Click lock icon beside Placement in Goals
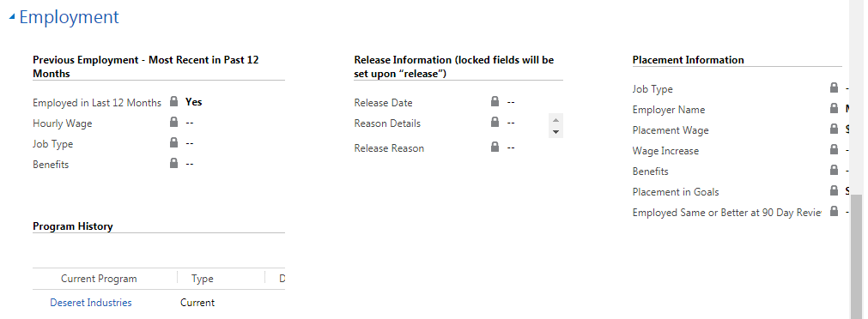Screen dimensions: 868x319 pos(835,190)
